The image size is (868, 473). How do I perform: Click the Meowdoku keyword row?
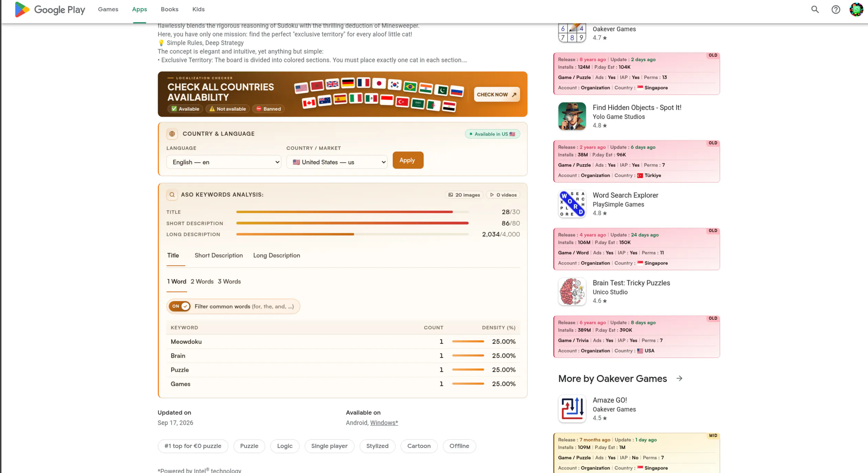pos(343,342)
